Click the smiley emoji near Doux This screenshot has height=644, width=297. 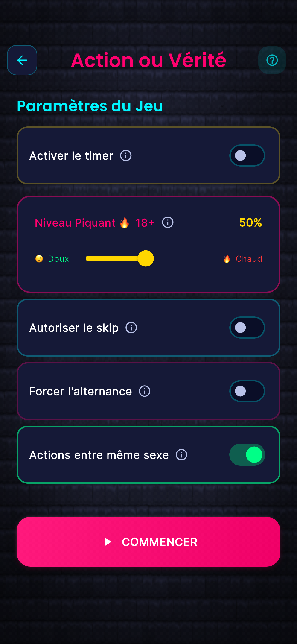[x=40, y=259]
